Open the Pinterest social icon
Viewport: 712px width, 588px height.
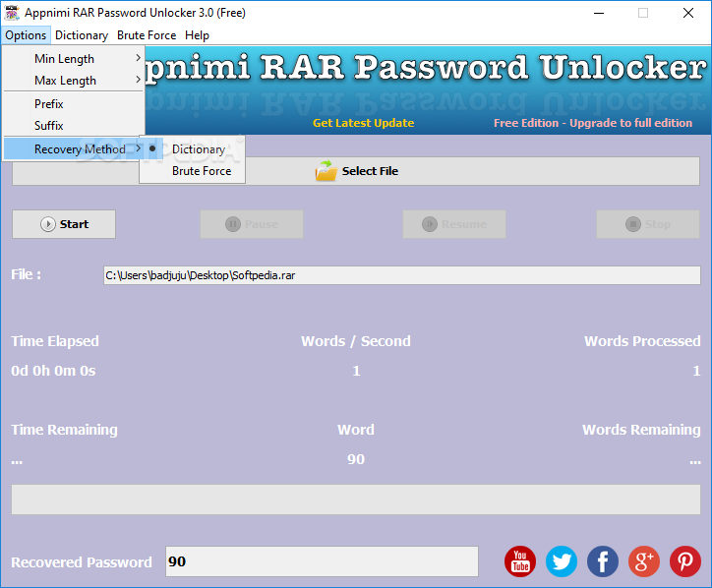click(685, 561)
